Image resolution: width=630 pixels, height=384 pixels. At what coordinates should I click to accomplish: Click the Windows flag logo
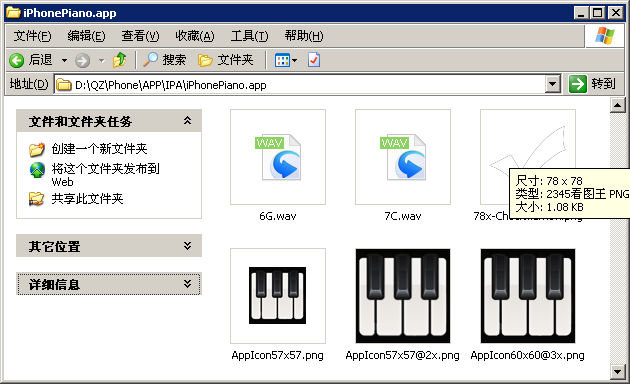tap(605, 35)
